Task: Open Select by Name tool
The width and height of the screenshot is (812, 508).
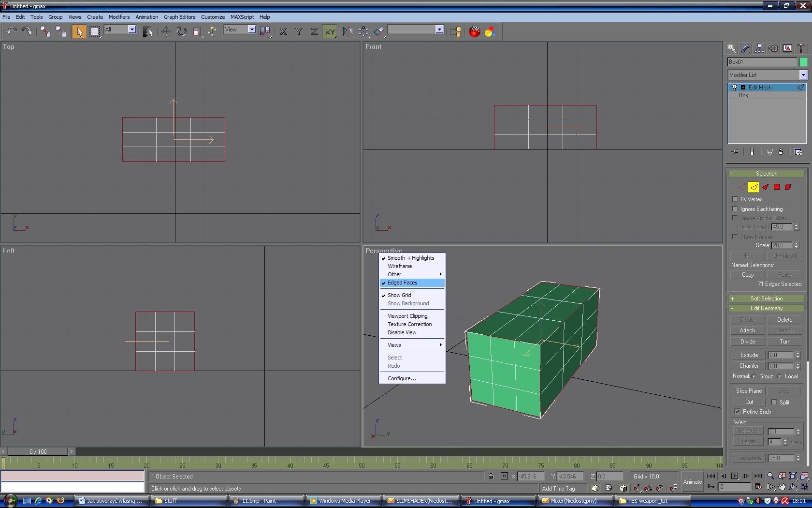Action: (148, 31)
